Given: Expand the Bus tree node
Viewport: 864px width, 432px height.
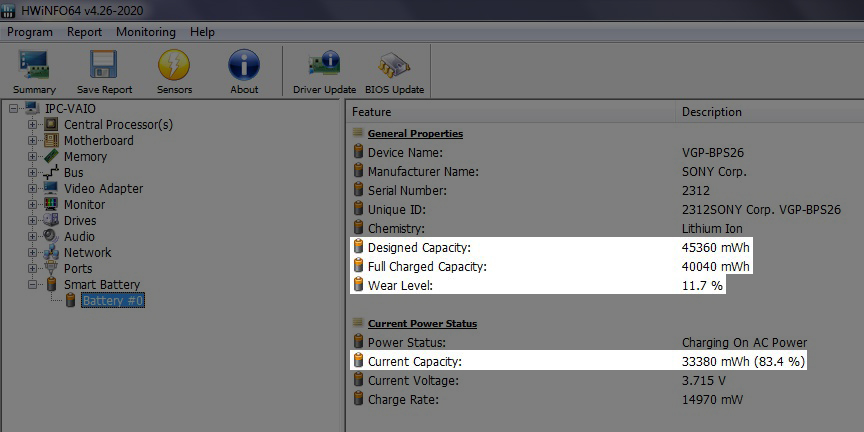Looking at the screenshot, I should pos(33,172).
